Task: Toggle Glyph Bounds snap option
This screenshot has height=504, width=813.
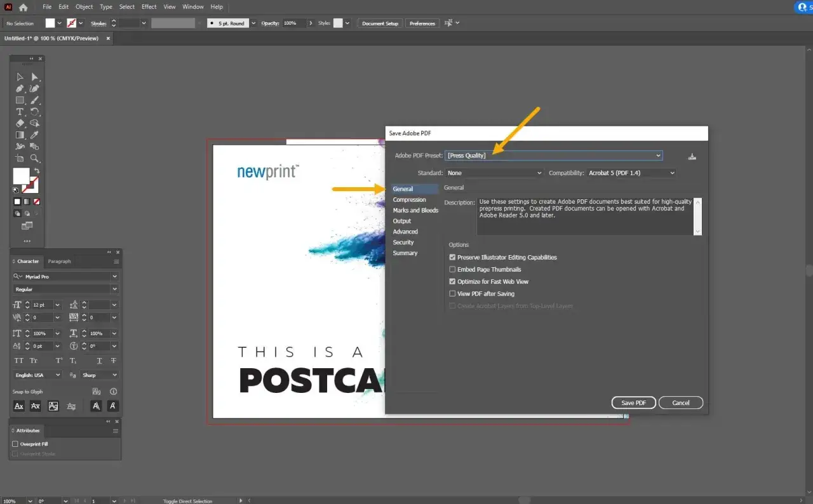Action: pos(53,406)
